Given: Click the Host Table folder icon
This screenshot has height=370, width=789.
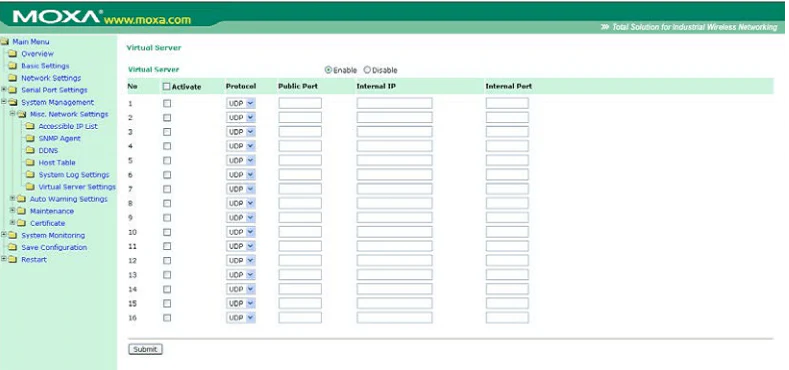Looking at the screenshot, I should pos(30,163).
